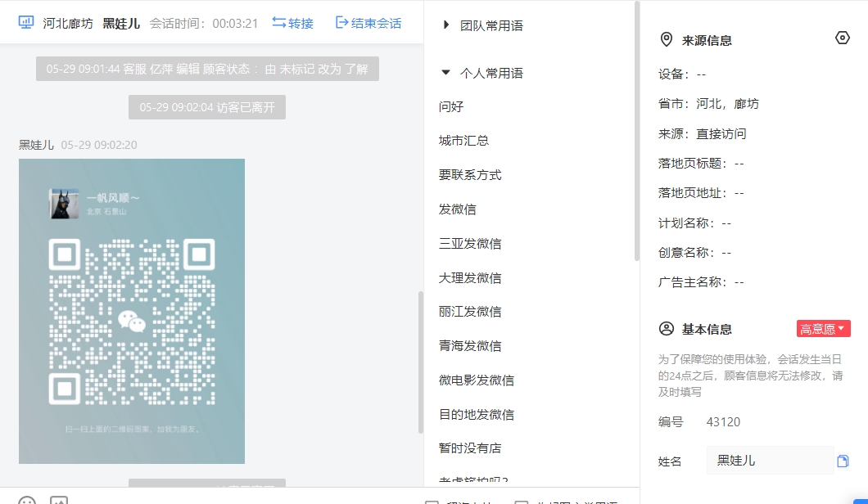Choose the 城市汇总 quick phrase

[464, 141]
